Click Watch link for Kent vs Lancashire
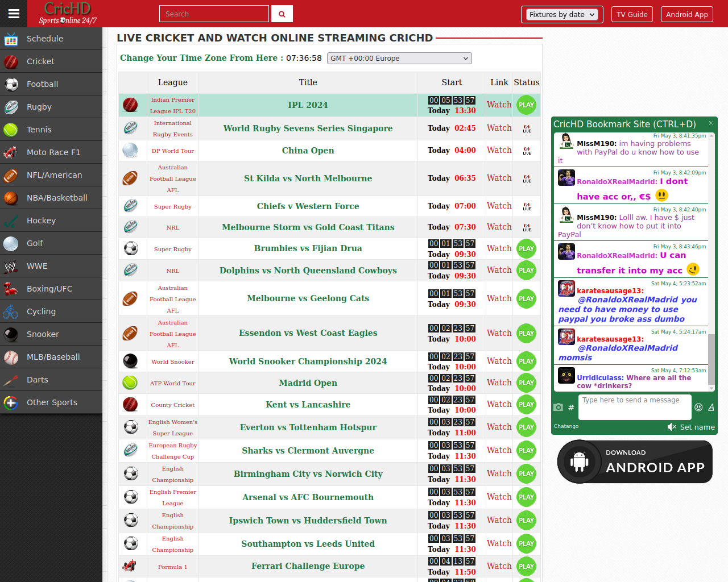The height and width of the screenshot is (582, 728). tap(499, 404)
